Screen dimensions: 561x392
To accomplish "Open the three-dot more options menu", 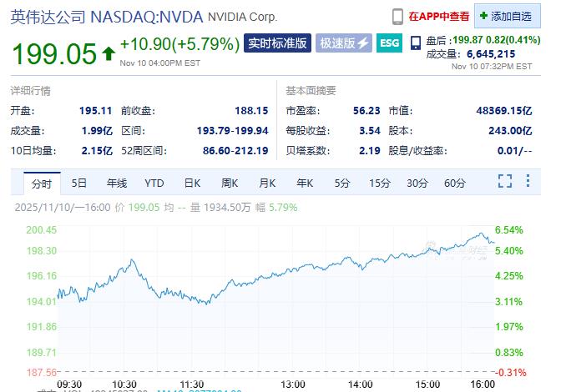I will 528,181.
